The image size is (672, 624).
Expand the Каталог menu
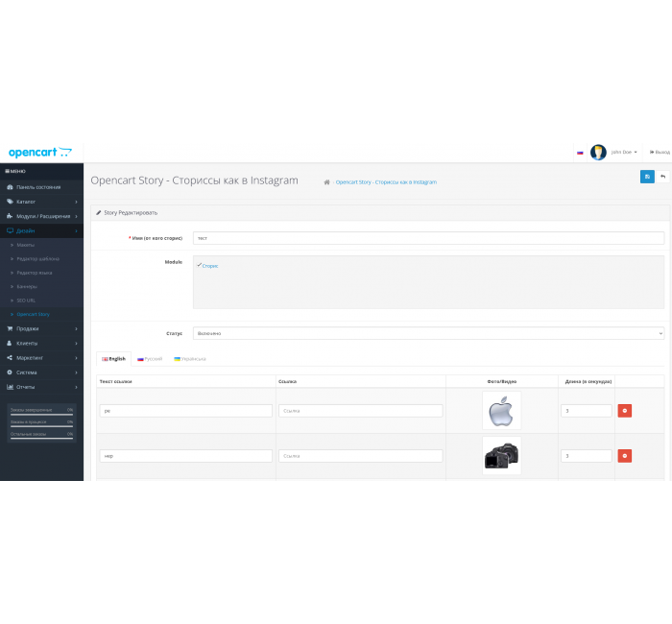tap(41, 202)
